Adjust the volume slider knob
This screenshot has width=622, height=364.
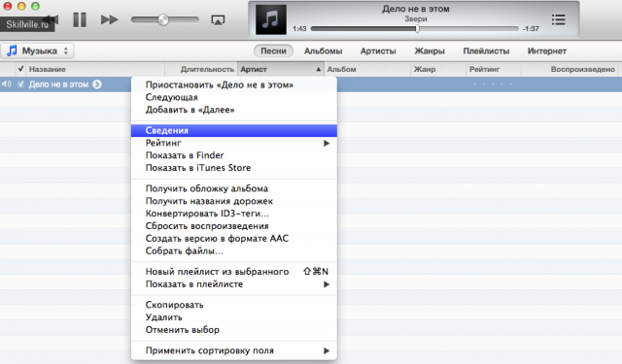coord(163,19)
